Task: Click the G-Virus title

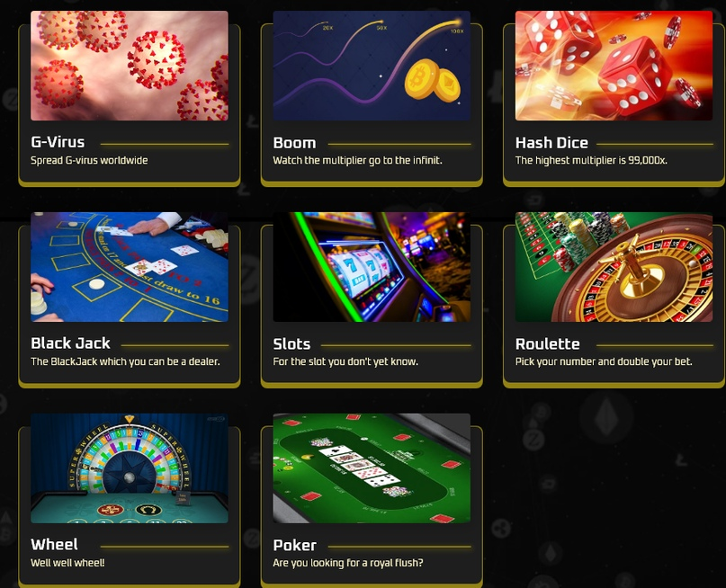Action: (58, 142)
